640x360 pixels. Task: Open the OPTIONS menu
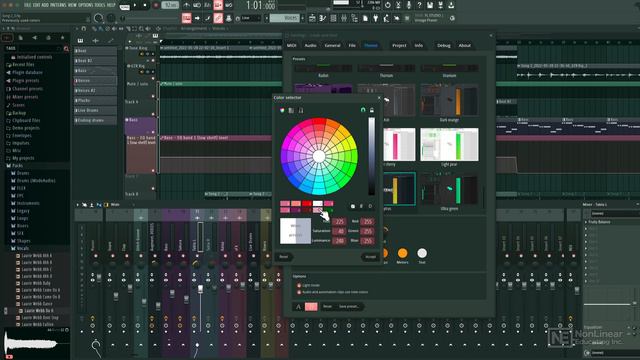(86, 5)
